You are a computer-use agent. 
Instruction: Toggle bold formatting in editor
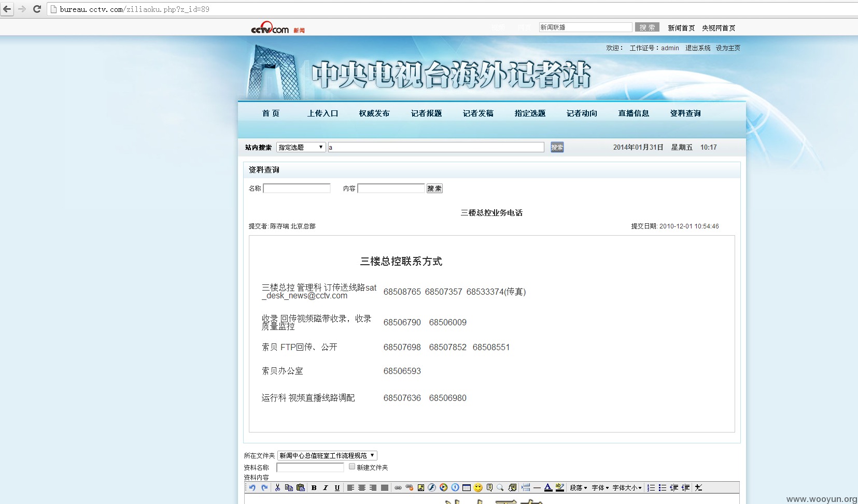coord(314,487)
